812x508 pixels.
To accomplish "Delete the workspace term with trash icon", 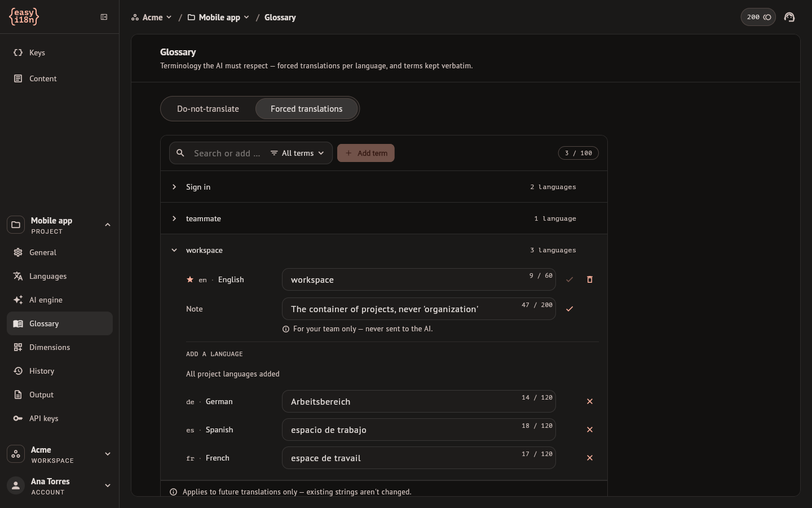I will tap(590, 279).
